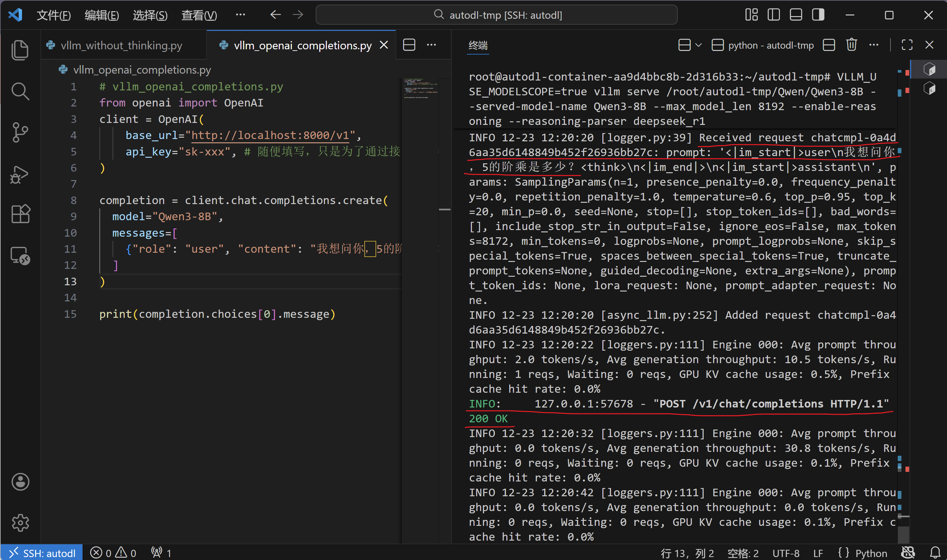The width and height of the screenshot is (947, 560).
Task: Split the editor to the right
Action: point(409,45)
